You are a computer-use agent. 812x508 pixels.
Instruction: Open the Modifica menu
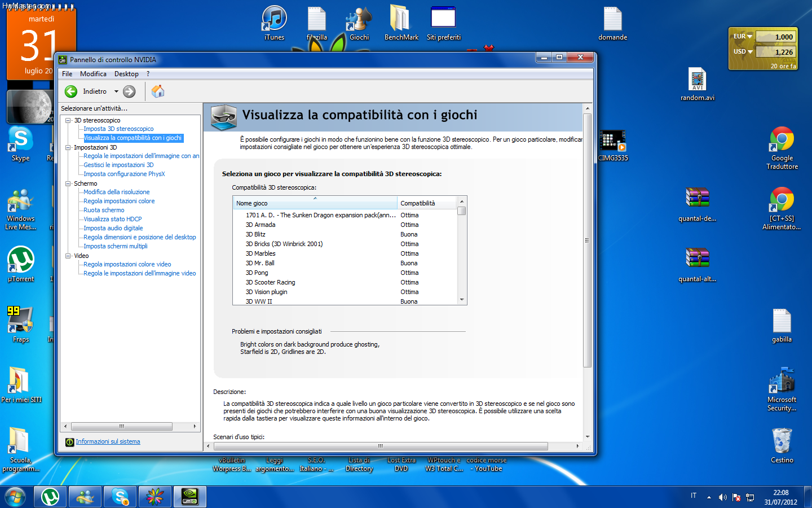coord(93,74)
